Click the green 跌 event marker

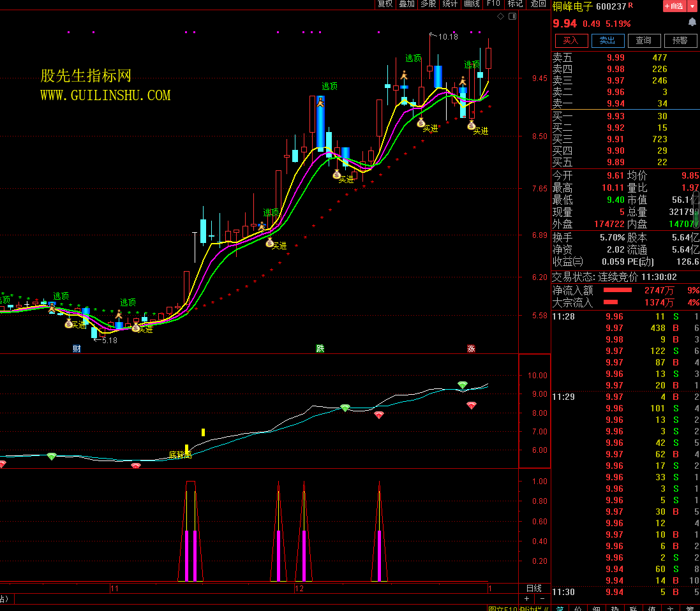tap(320, 349)
